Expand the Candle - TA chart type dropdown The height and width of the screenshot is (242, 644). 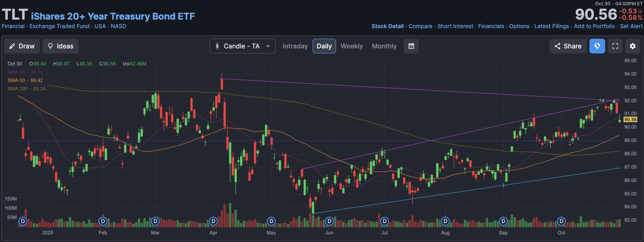(242, 46)
